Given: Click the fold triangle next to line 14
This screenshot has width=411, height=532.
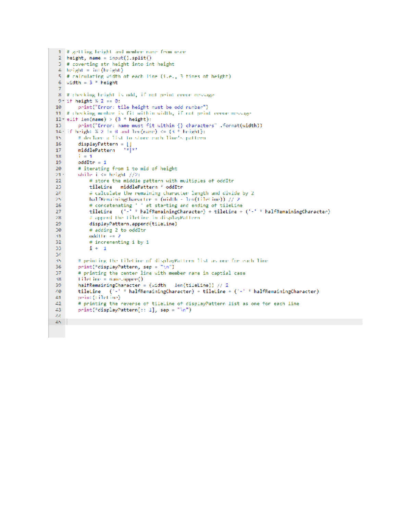Looking at the screenshot, I should (x=63, y=132).
